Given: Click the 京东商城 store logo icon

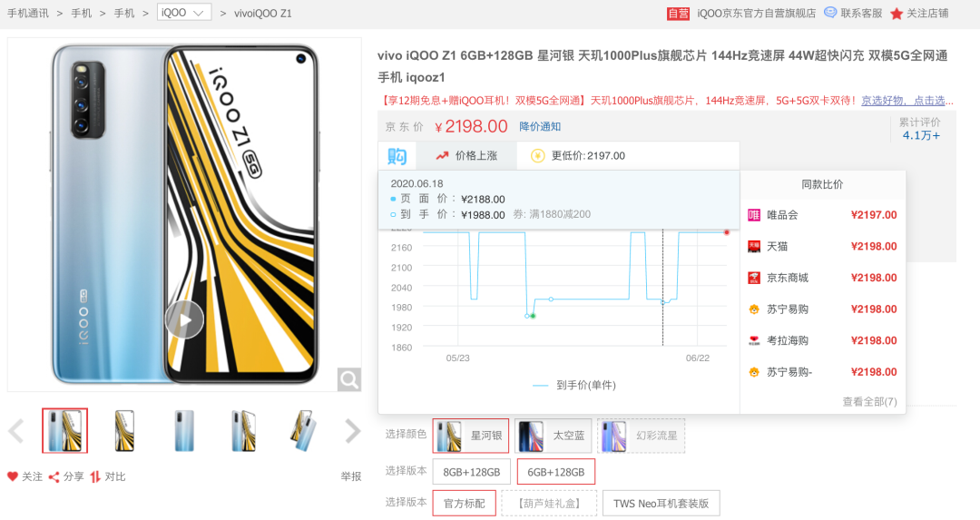Looking at the screenshot, I should [x=754, y=278].
